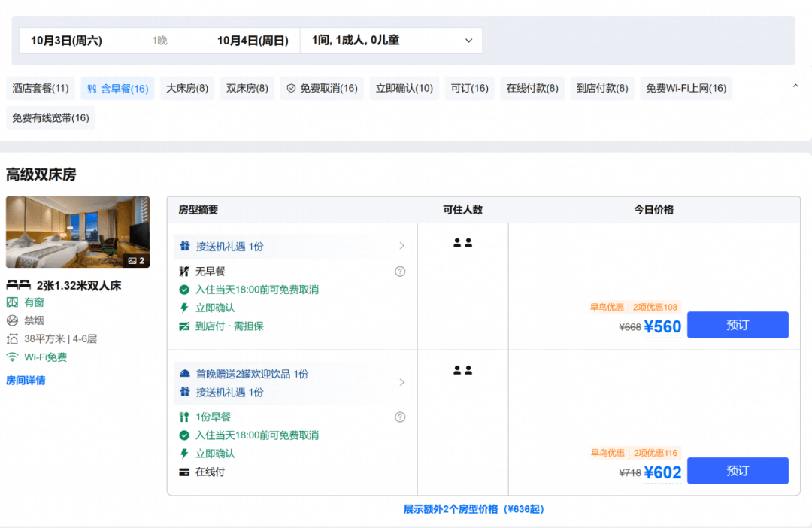Viewport: 812px width, 528px height.
Task: Select the 免费有线宽带(16) filter
Action: pos(51,117)
